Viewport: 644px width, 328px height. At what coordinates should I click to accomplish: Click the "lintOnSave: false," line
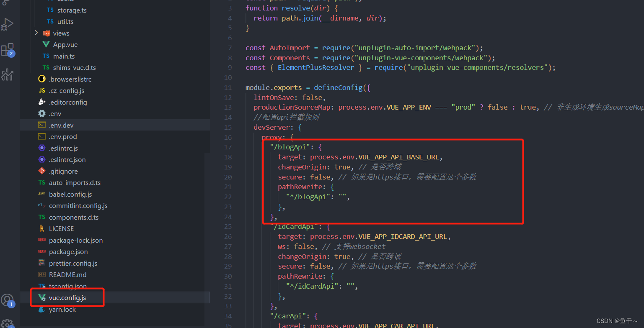(x=290, y=97)
